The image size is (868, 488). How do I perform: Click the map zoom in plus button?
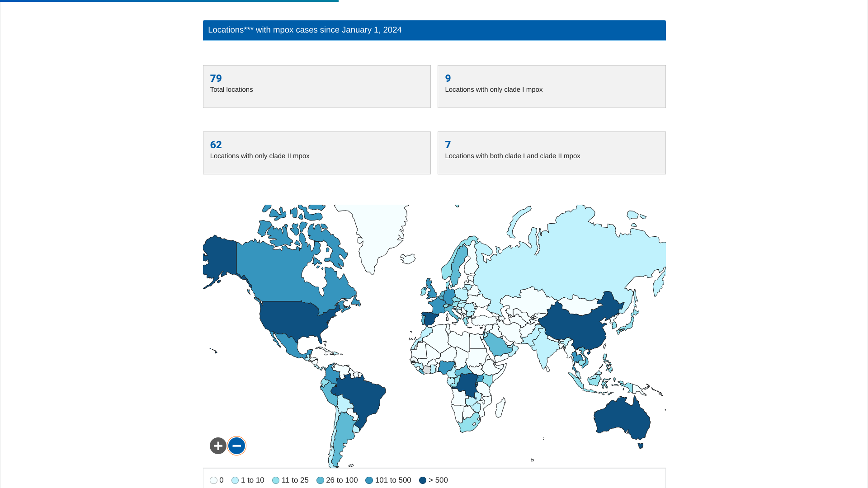click(x=218, y=446)
